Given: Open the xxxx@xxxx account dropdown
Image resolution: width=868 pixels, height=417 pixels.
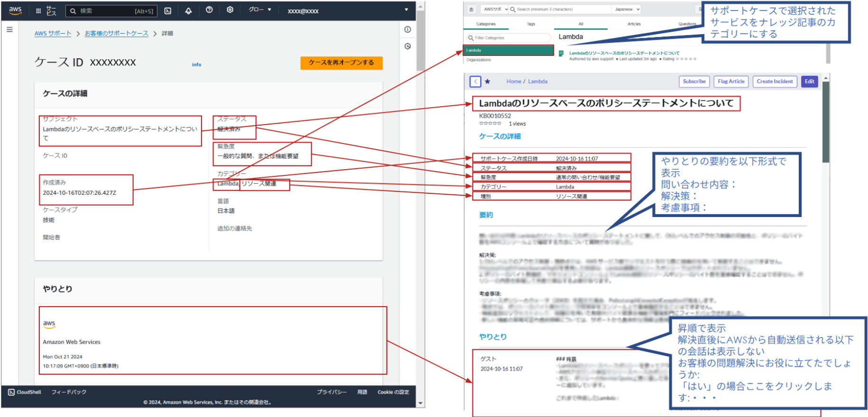Looking at the screenshot, I should [349, 10].
